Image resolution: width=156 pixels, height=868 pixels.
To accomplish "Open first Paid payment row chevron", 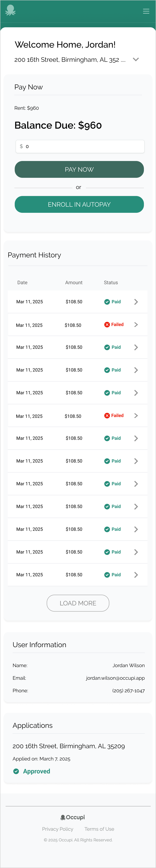I will pyautogui.click(x=136, y=302).
